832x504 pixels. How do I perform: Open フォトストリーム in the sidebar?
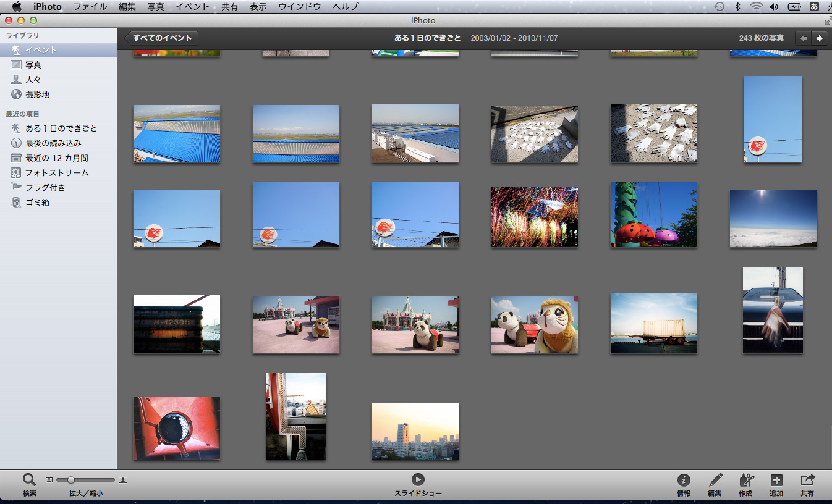tap(57, 173)
